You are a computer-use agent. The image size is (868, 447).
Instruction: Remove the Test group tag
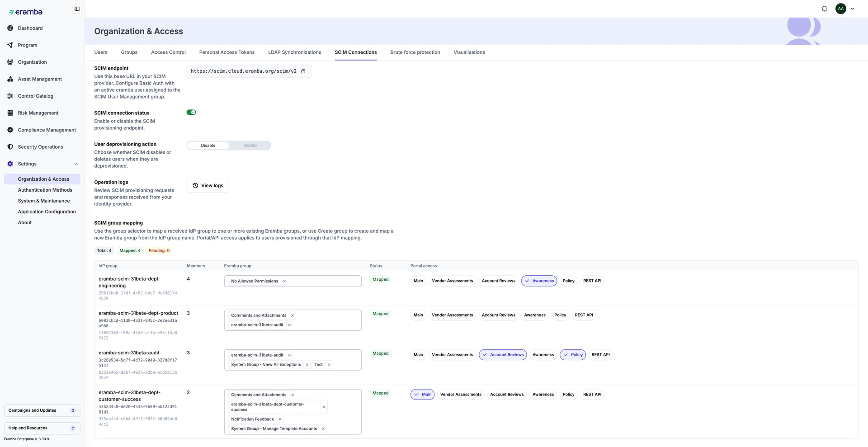click(x=329, y=365)
